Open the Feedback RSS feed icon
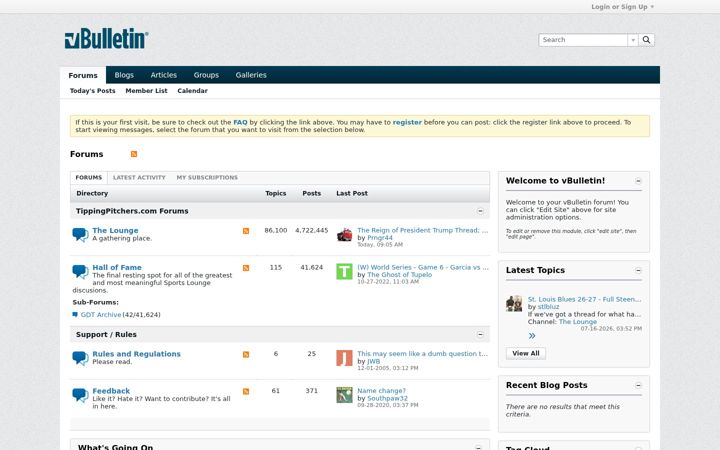The height and width of the screenshot is (450, 720). click(246, 391)
